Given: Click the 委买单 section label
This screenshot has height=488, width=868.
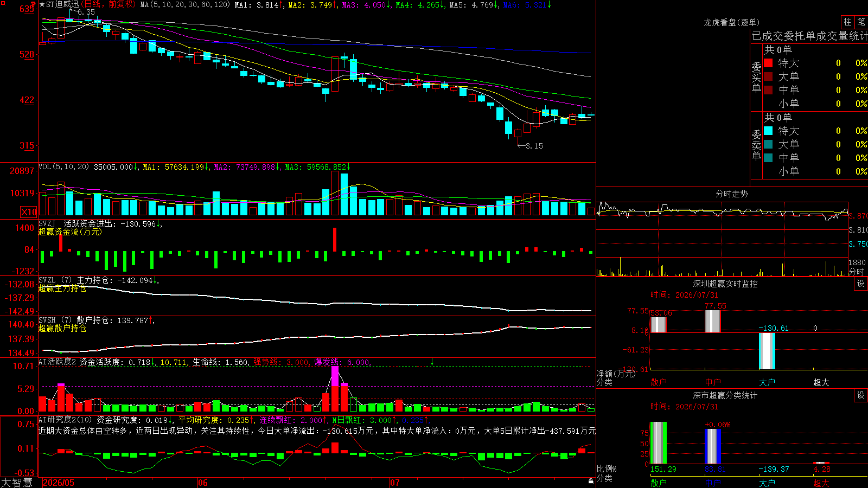Looking at the screenshot, I should coord(756,77).
